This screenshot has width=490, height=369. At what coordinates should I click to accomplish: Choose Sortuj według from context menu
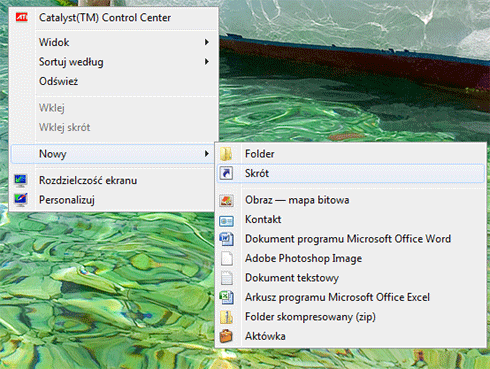(114, 62)
